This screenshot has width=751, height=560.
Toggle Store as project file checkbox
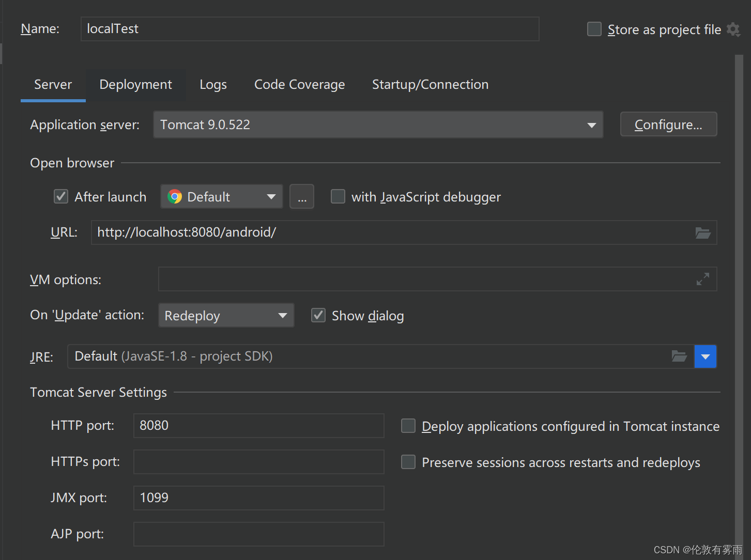(594, 29)
